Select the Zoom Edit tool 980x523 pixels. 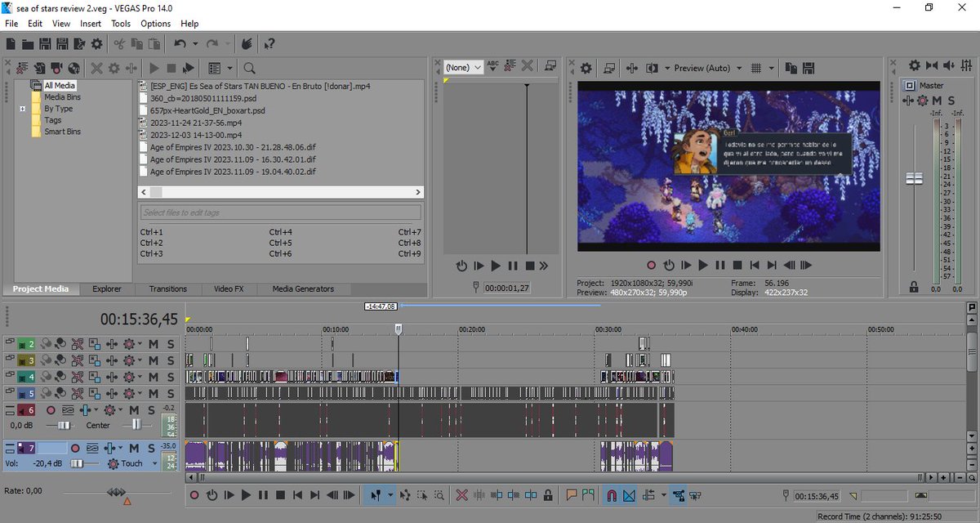pos(439,495)
